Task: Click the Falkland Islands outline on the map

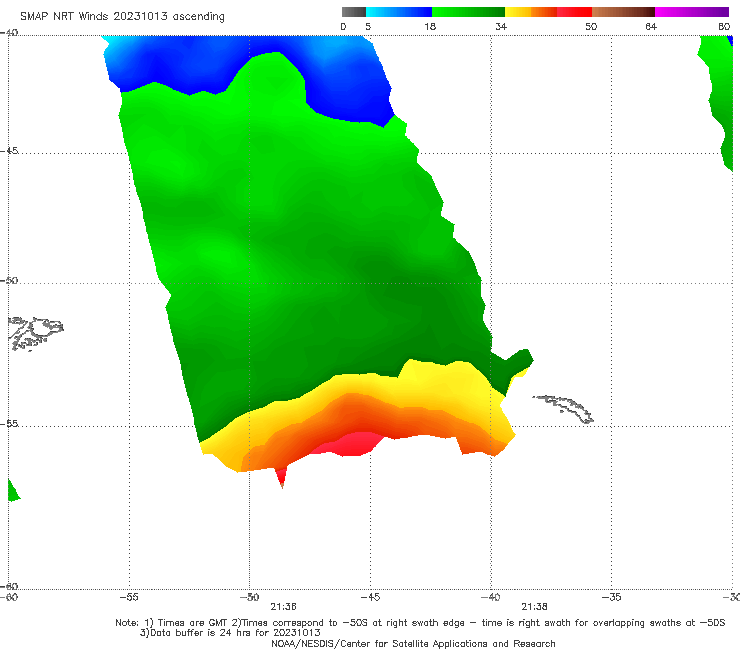Action: point(35,333)
